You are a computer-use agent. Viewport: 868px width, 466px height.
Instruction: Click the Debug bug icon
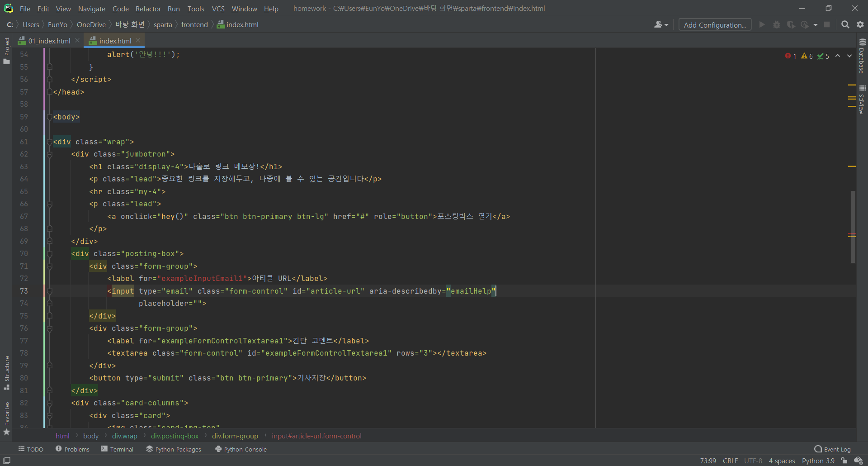point(777,25)
